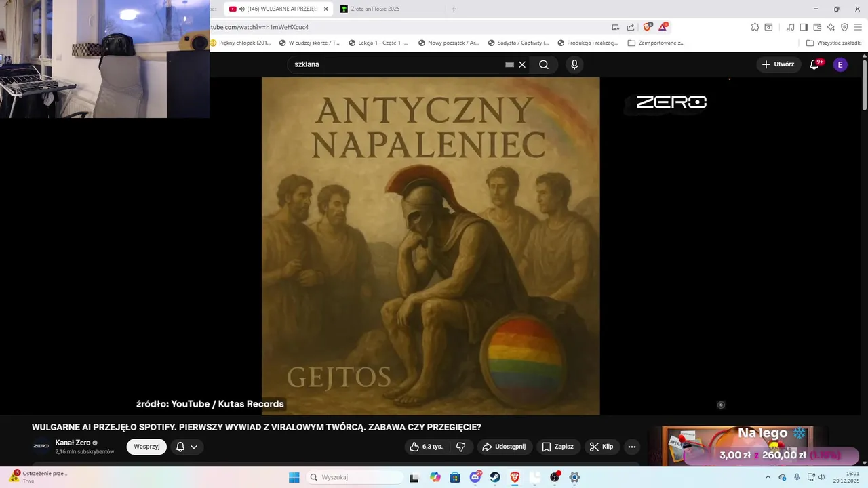
Task: Open the weather alert widget Ostrzeżenie prze...
Action: pos(37,476)
